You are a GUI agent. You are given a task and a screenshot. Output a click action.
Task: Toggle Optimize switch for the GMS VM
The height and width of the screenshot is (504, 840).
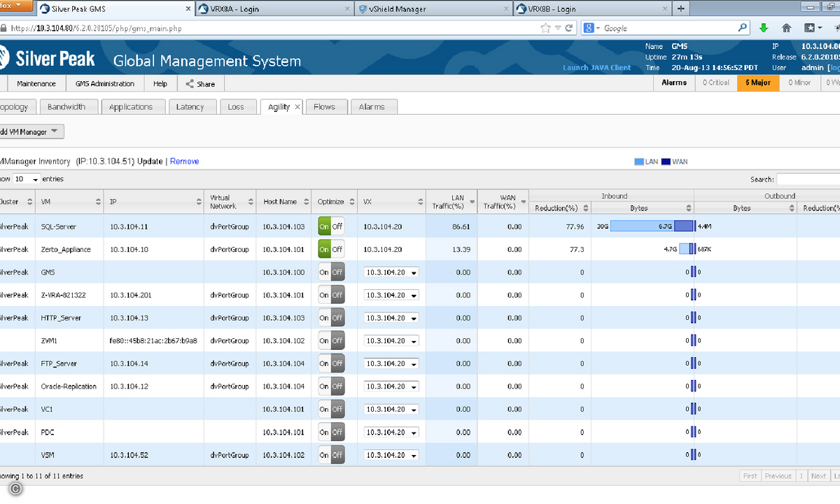331,272
